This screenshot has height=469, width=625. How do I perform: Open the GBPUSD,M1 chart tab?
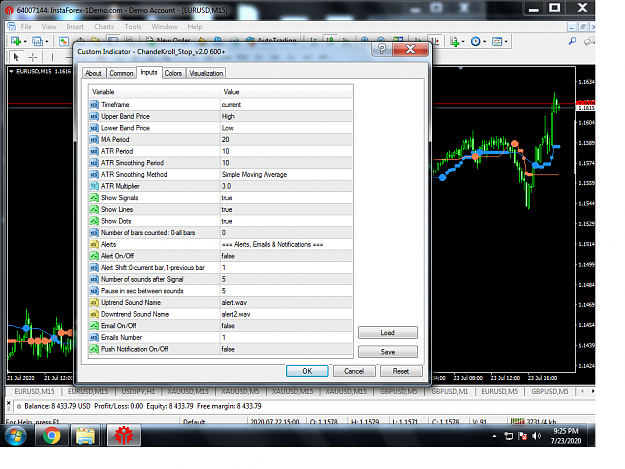click(450, 391)
